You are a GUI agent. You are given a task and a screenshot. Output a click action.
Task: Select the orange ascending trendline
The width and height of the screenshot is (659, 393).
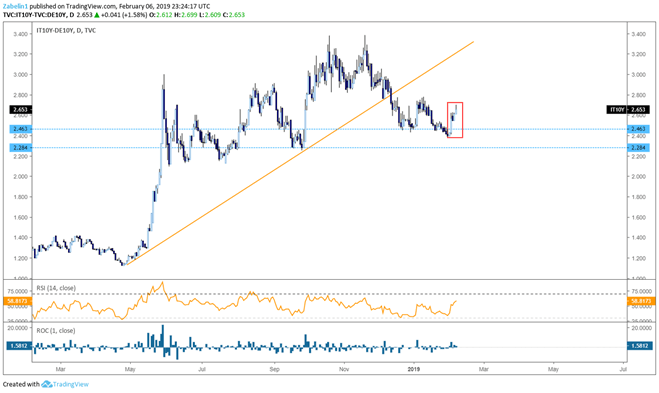[x=300, y=153]
